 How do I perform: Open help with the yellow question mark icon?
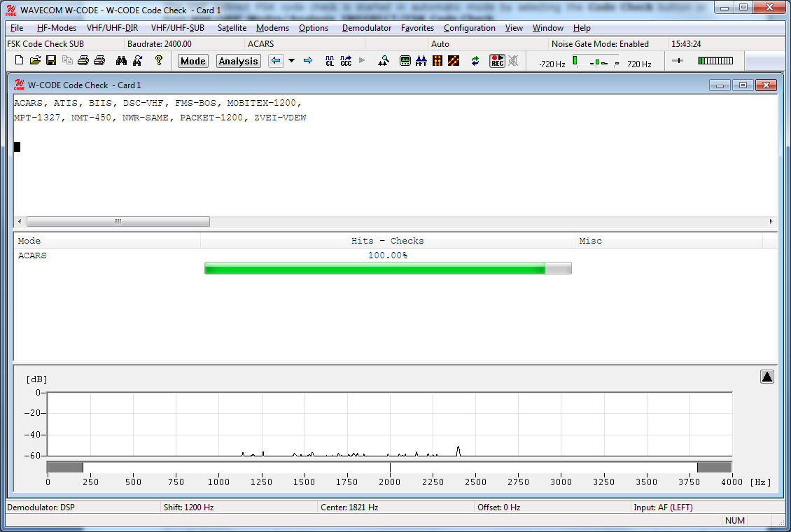coord(159,61)
